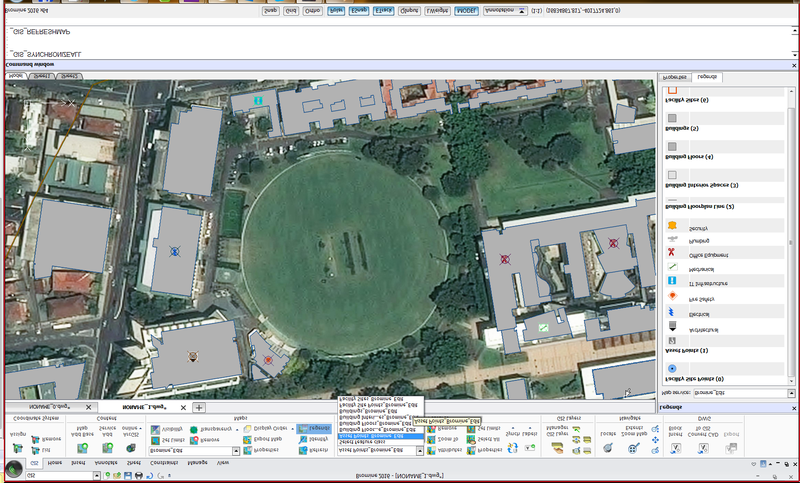This screenshot has height=483, width=800.
Task: Click the Select All features icon
Action: (x=471, y=440)
